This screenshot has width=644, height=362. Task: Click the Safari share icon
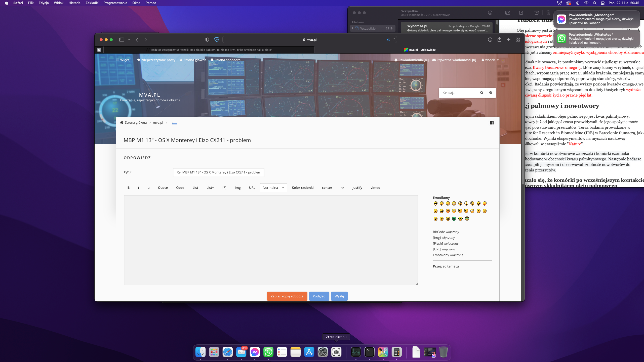tap(499, 40)
